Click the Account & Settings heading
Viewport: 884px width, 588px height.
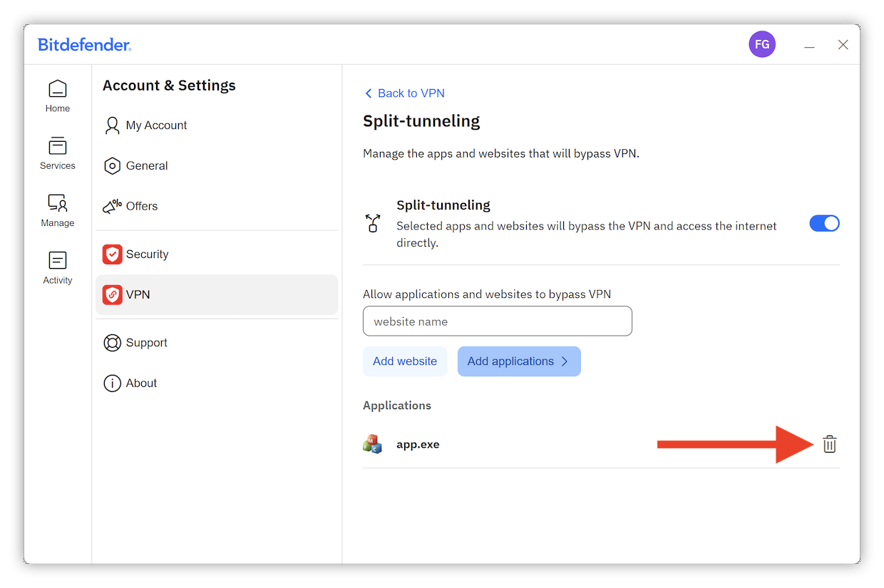pos(169,86)
